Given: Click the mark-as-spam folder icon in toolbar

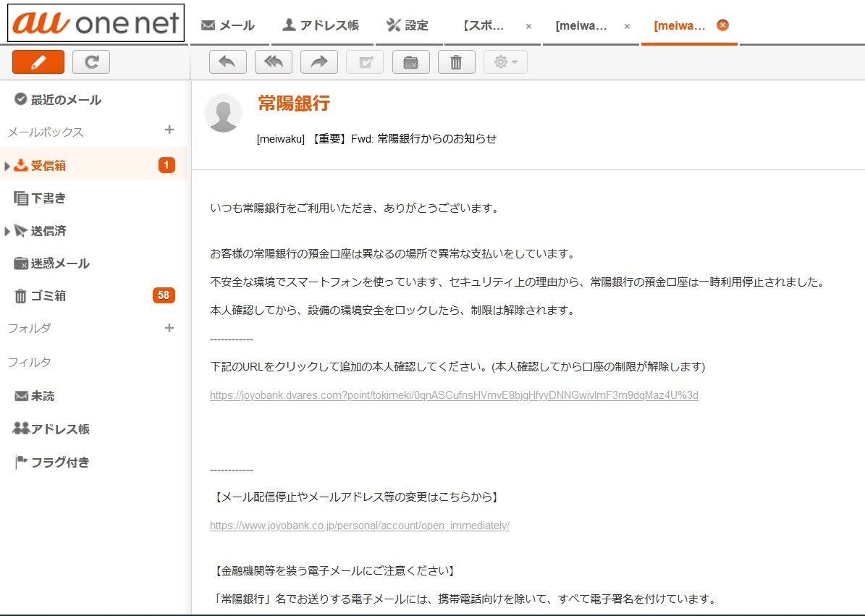Looking at the screenshot, I should pos(411,62).
